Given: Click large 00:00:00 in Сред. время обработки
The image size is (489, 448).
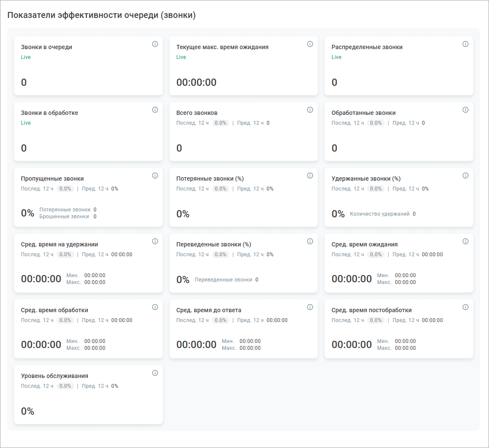Looking at the screenshot, I should [x=41, y=345].
